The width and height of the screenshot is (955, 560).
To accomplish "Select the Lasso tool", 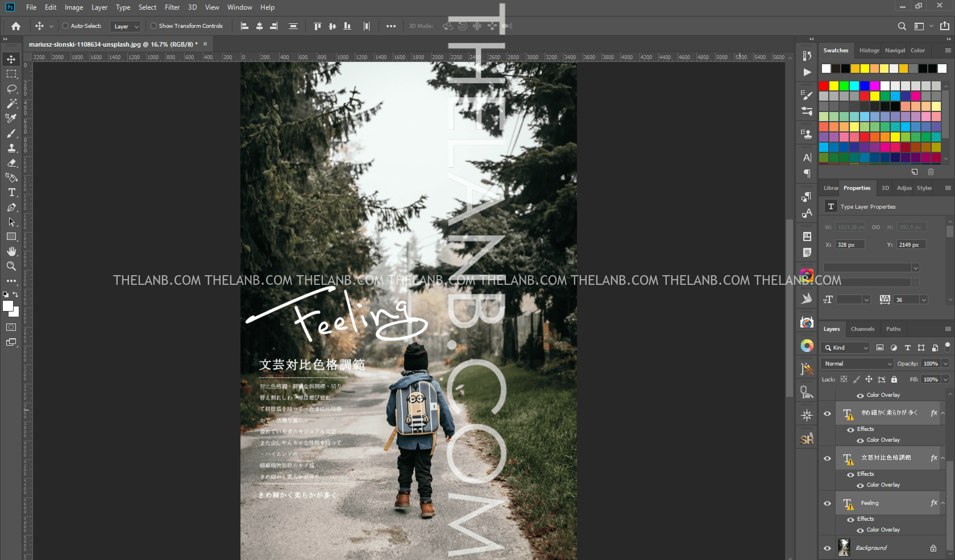I will (x=11, y=89).
